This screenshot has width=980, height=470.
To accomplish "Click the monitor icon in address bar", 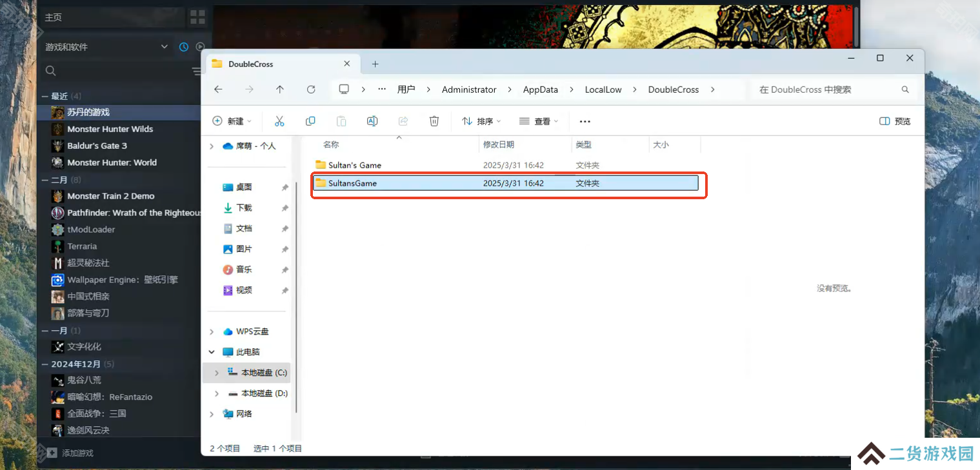I will click(344, 90).
